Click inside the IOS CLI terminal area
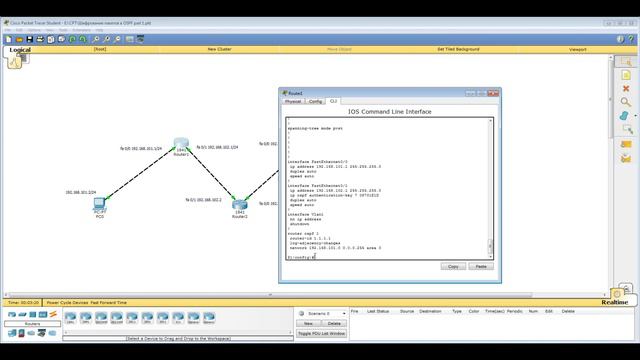The width and height of the screenshot is (640, 360). click(387, 189)
